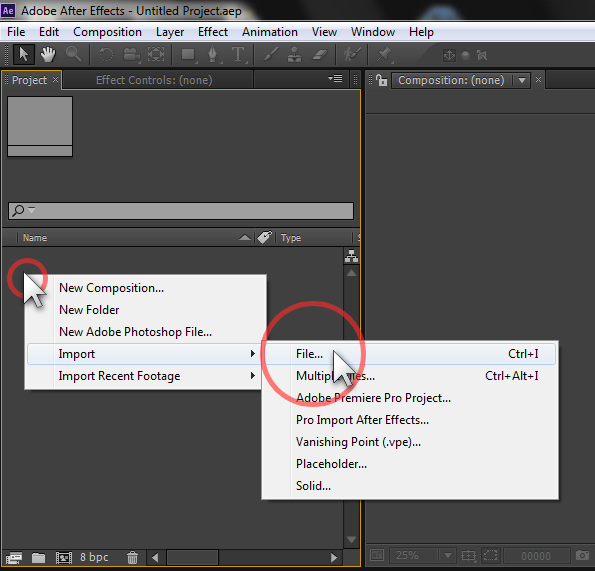The height and width of the screenshot is (571, 595).
Task: Click the 8 bpc color depth button
Action: pos(94,557)
